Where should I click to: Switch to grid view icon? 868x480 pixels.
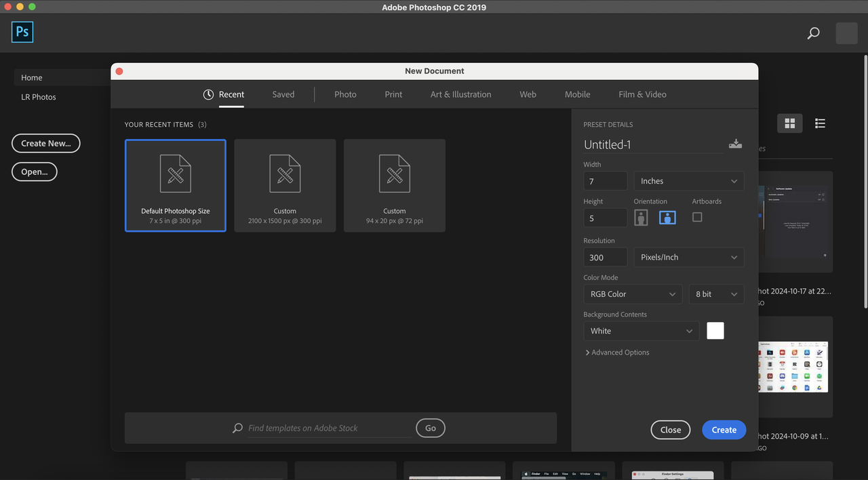(x=789, y=123)
